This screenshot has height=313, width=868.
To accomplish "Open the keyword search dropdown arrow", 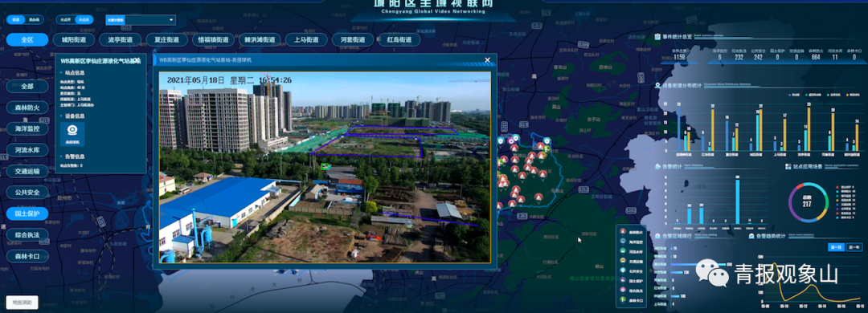I will pyautogui.click(x=171, y=20).
